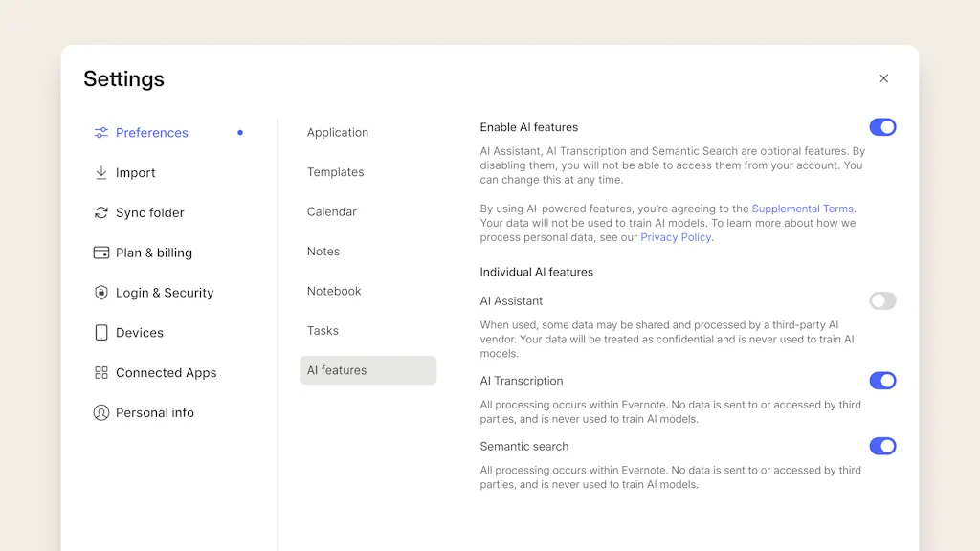Viewport: 980px width, 551px height.
Task: Select the Calendar settings tab
Action: [x=330, y=211]
